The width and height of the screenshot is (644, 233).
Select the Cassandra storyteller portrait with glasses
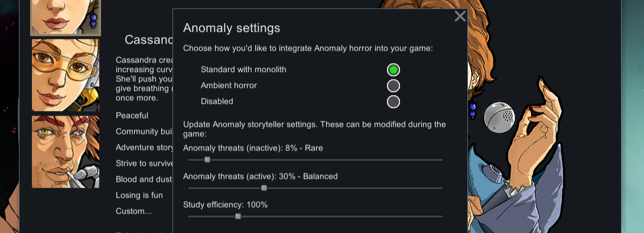point(66,75)
